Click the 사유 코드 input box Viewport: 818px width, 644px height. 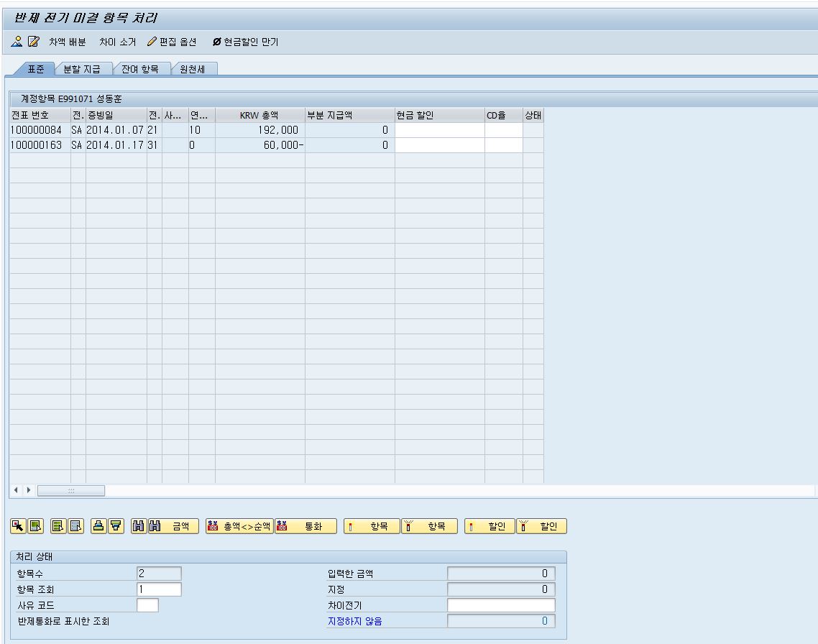point(147,605)
